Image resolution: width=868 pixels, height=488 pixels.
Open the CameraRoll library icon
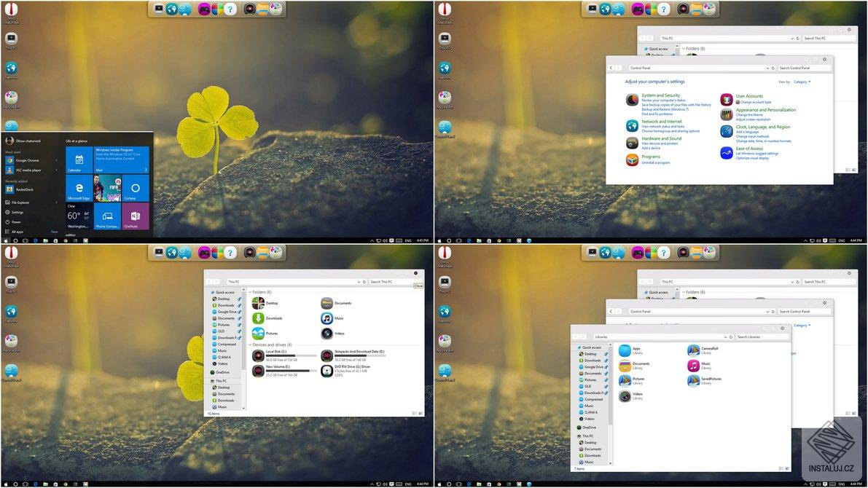[x=693, y=350]
